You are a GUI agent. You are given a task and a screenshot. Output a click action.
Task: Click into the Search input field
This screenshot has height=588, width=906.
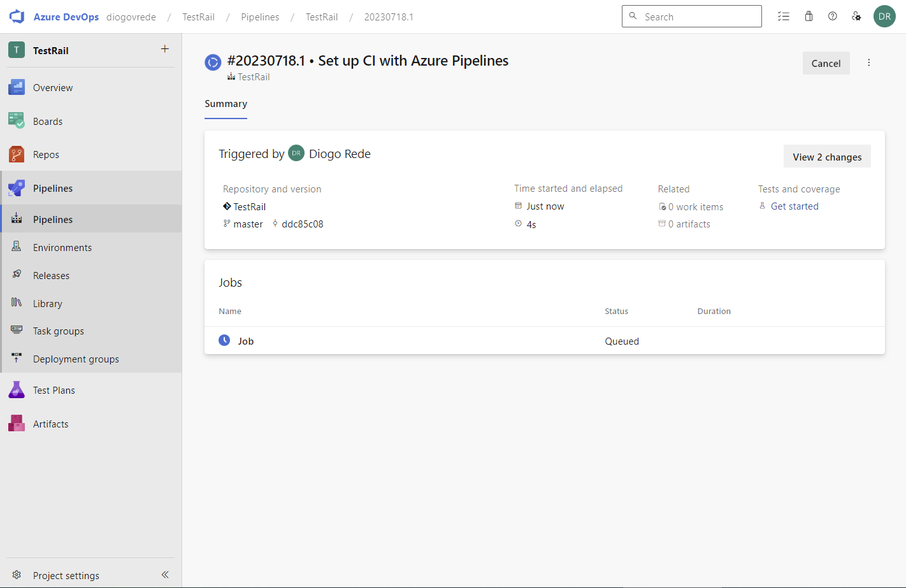[698, 17]
